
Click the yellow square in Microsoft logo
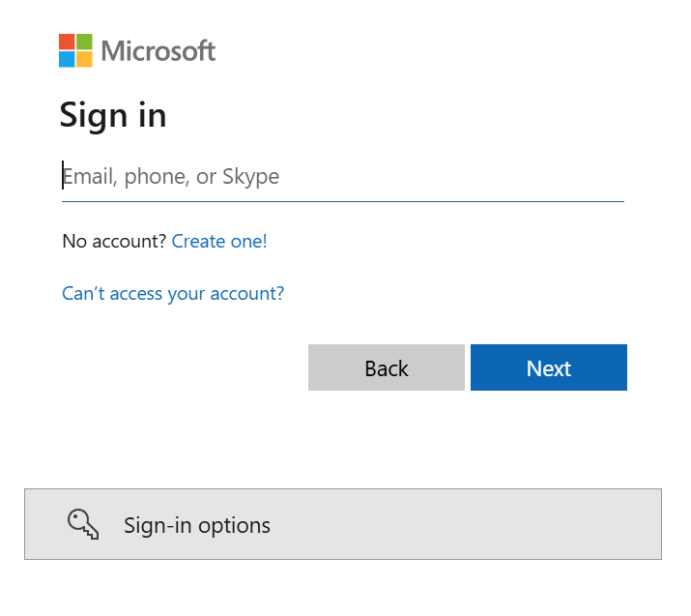click(84, 59)
